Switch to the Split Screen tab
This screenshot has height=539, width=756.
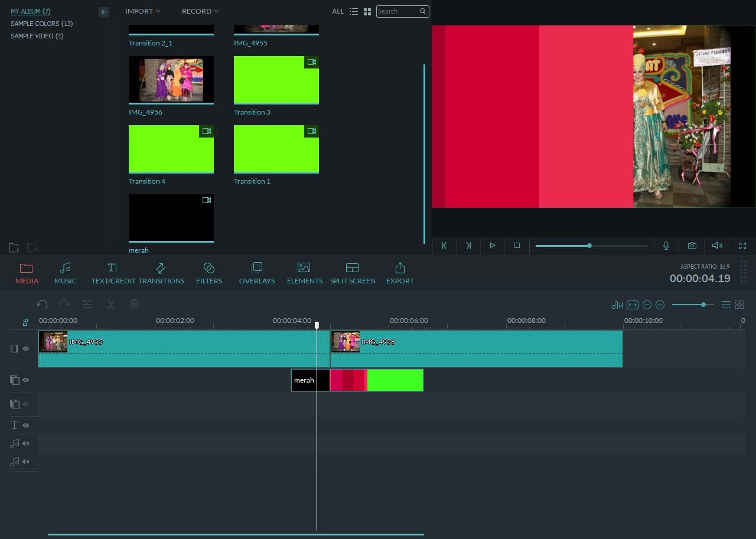point(353,273)
